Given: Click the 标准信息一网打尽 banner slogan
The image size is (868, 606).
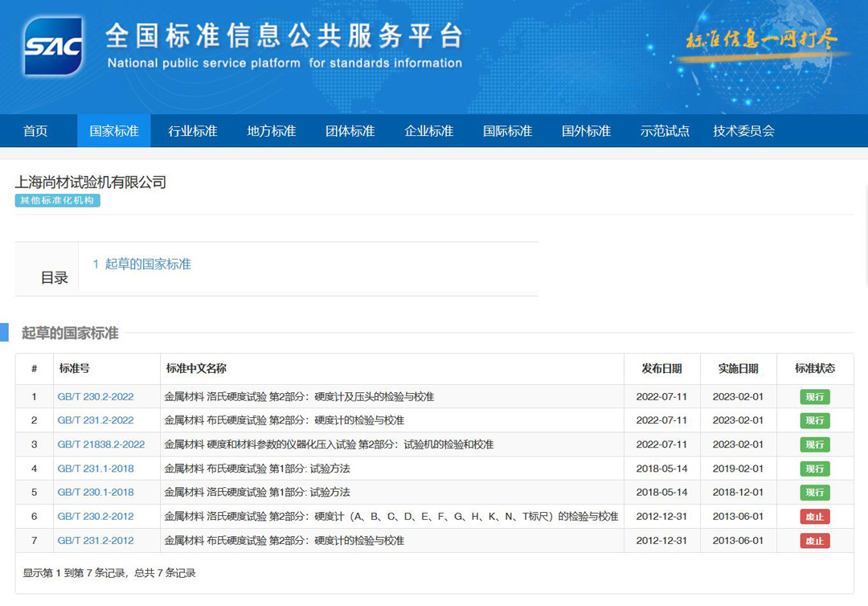Looking at the screenshot, I should click(762, 39).
